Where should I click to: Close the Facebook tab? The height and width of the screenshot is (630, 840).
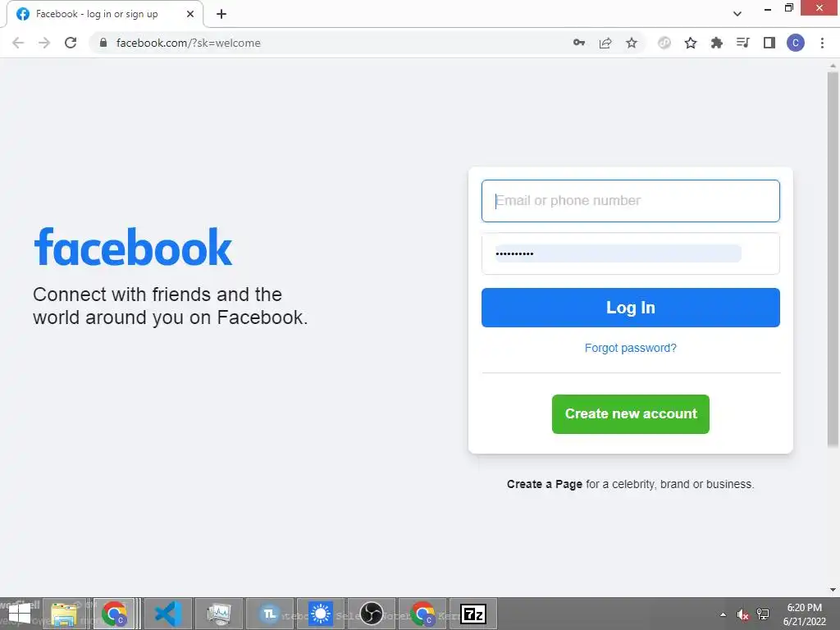pos(190,14)
